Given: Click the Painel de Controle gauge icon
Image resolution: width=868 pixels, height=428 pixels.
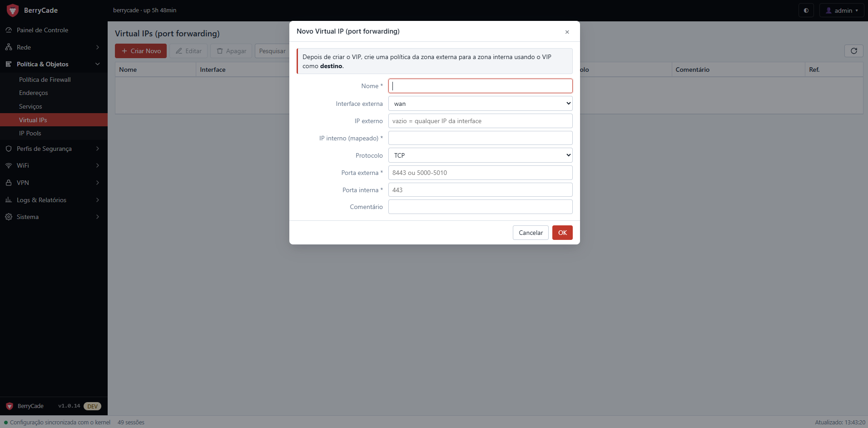Looking at the screenshot, I should pos(9,30).
